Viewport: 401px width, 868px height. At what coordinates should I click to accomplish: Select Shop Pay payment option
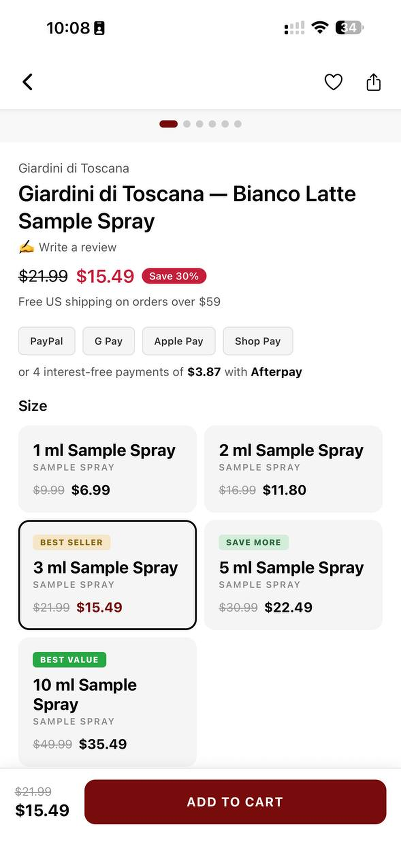pos(258,341)
